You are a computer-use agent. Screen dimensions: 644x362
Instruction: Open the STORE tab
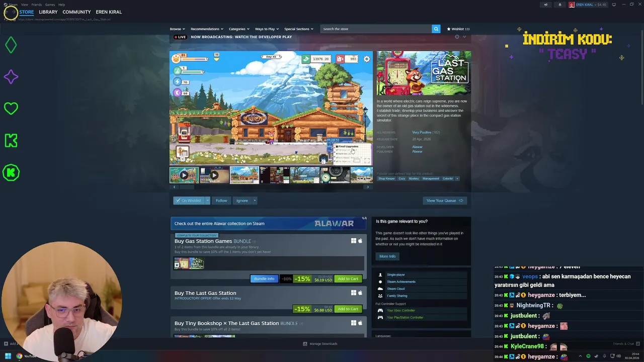coord(27,12)
